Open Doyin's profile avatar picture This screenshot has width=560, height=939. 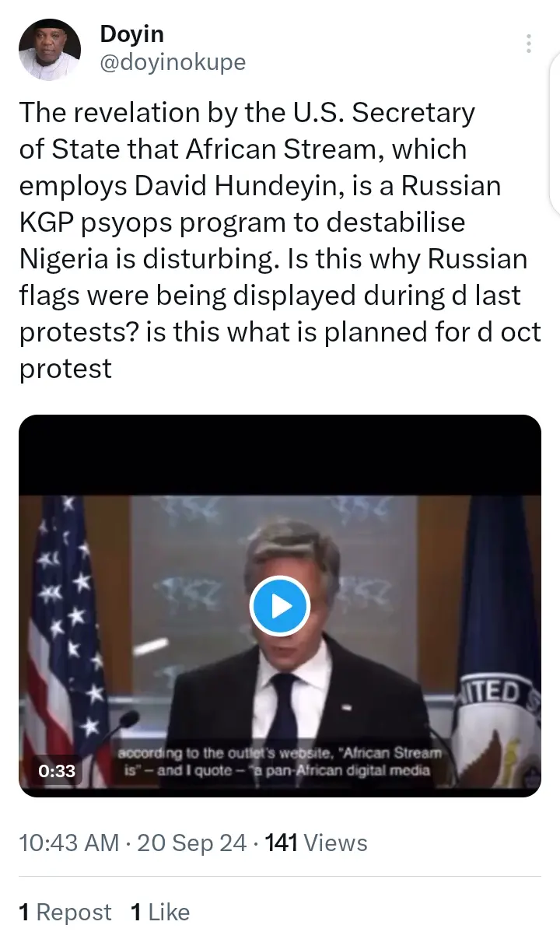[51, 49]
